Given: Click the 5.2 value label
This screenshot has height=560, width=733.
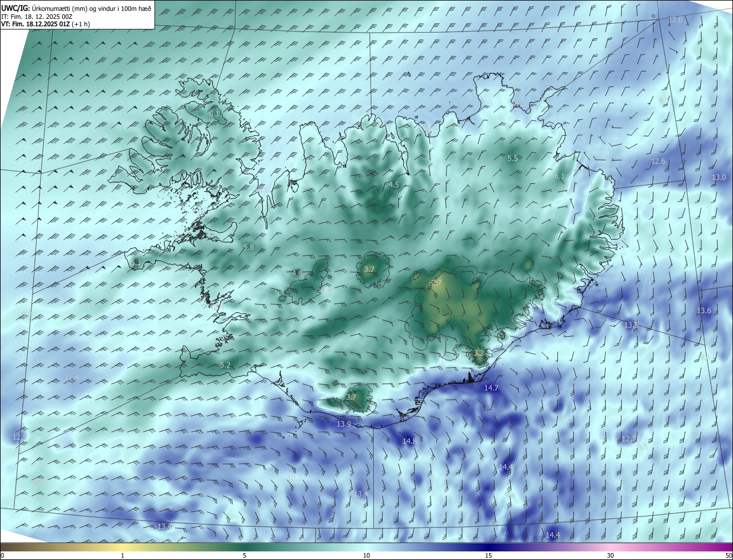Looking at the screenshot, I should pos(225,365).
